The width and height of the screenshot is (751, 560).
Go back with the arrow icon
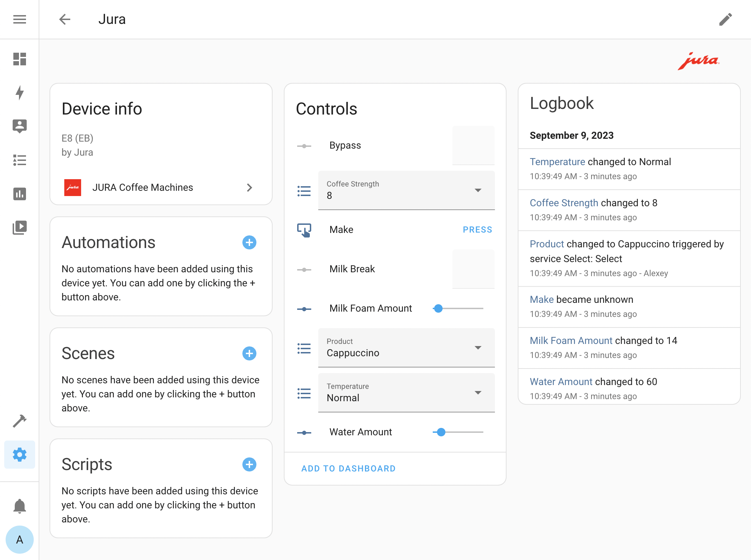(65, 19)
